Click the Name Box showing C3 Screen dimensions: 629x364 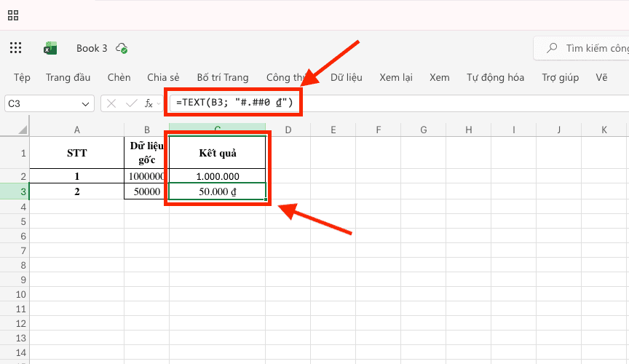pos(50,103)
